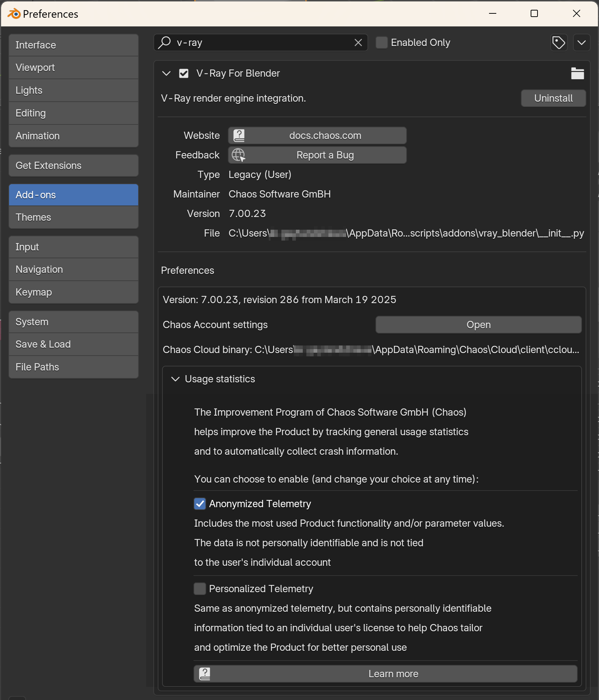Open the Interface preferences tab

(73, 45)
